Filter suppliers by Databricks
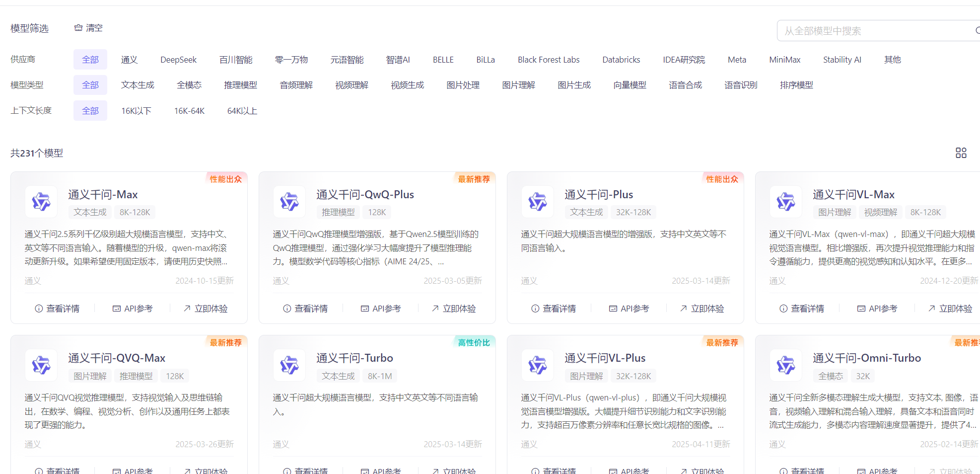The image size is (980, 474). point(621,60)
